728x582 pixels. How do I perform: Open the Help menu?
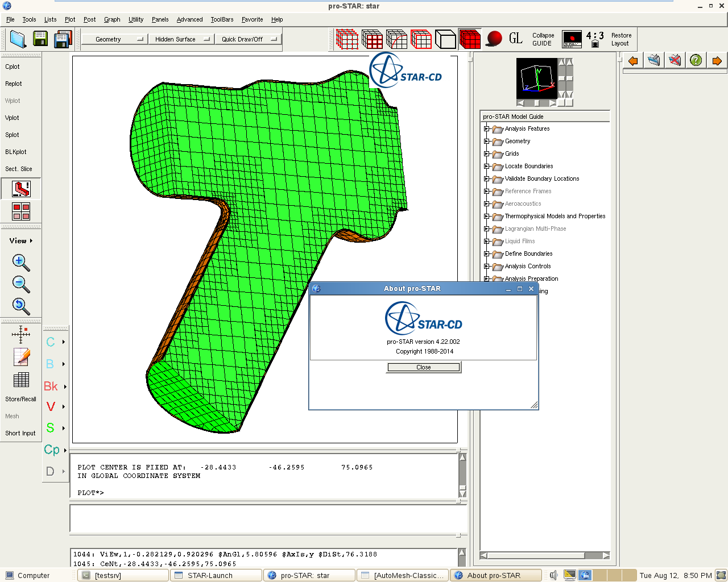coord(277,19)
